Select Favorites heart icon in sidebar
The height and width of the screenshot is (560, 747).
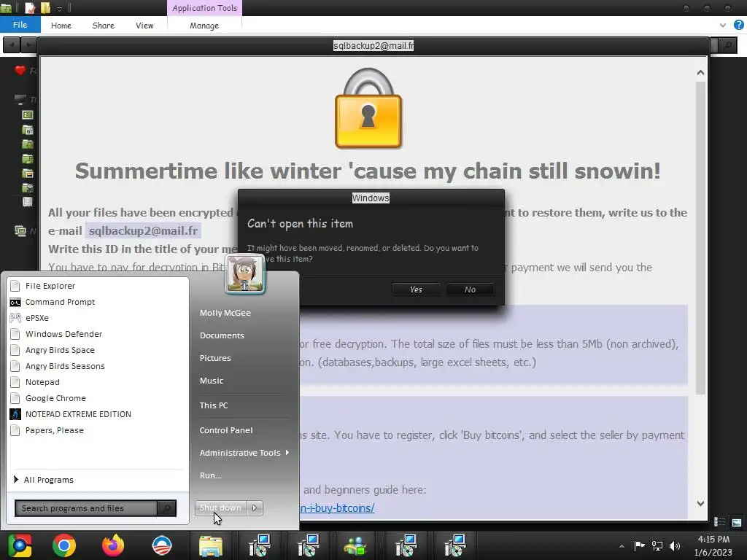(20, 71)
